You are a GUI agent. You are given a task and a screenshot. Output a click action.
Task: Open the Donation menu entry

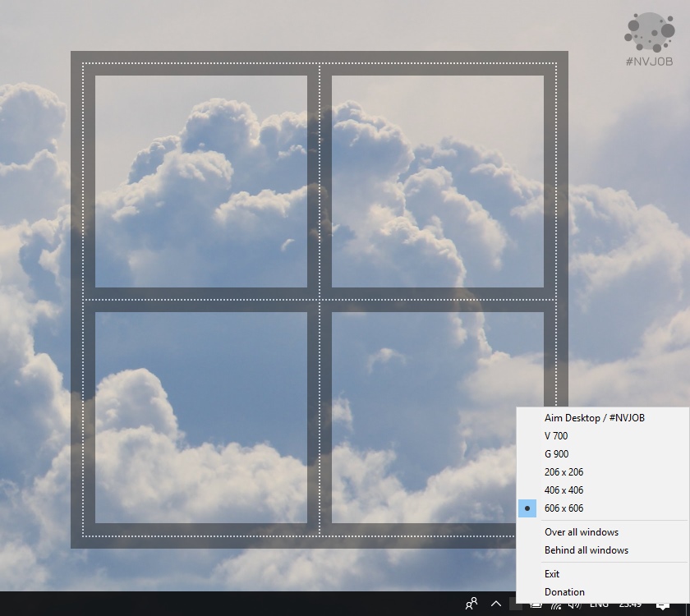[x=602, y=592]
